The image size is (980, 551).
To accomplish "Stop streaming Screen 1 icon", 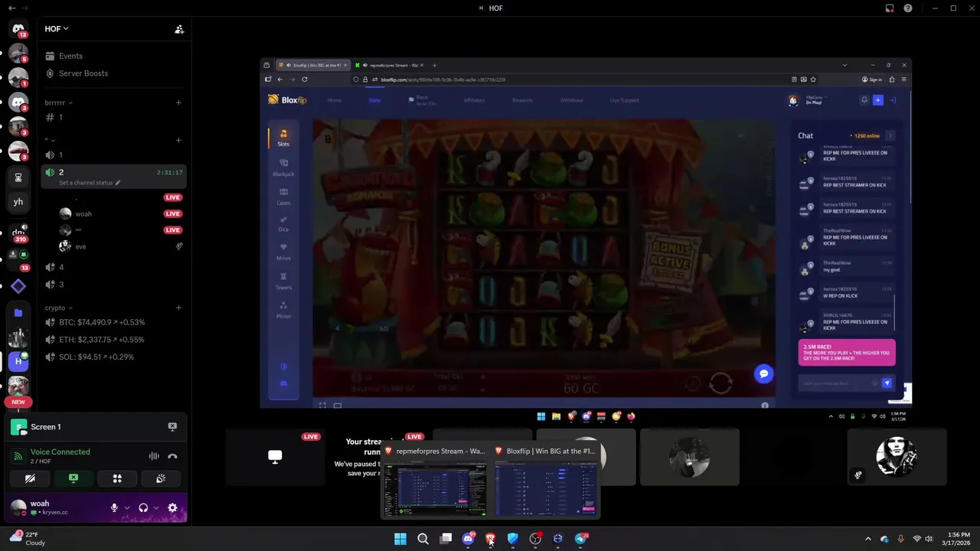I will (172, 427).
